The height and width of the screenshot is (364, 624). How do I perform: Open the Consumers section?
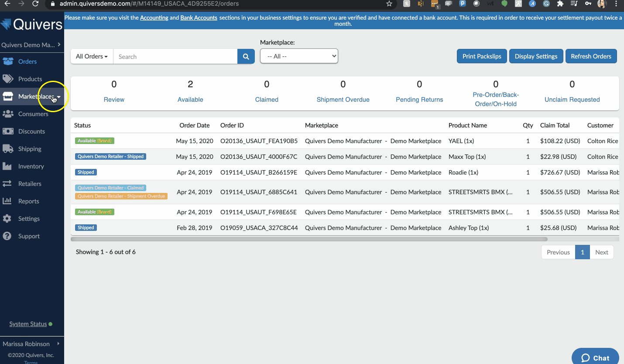(33, 114)
